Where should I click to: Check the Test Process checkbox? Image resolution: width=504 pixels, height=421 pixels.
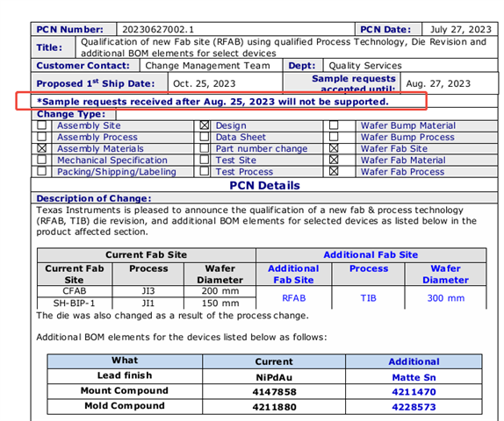pos(205,171)
